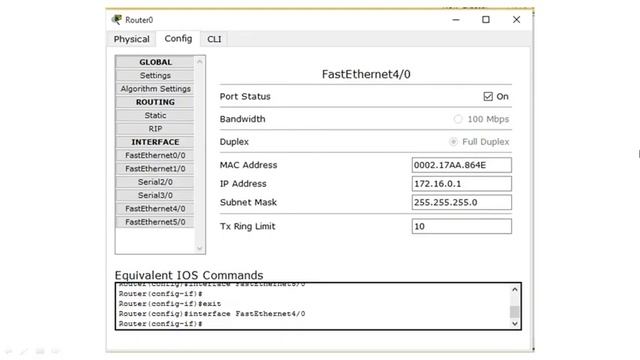
Task: Open RIP routing configuration
Action: click(155, 129)
